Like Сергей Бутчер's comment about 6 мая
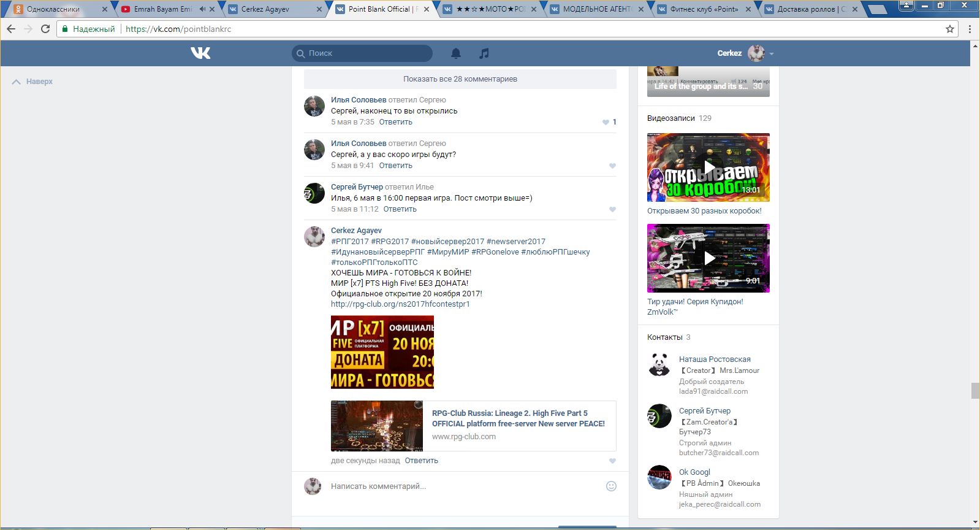980x530 pixels. click(612, 210)
